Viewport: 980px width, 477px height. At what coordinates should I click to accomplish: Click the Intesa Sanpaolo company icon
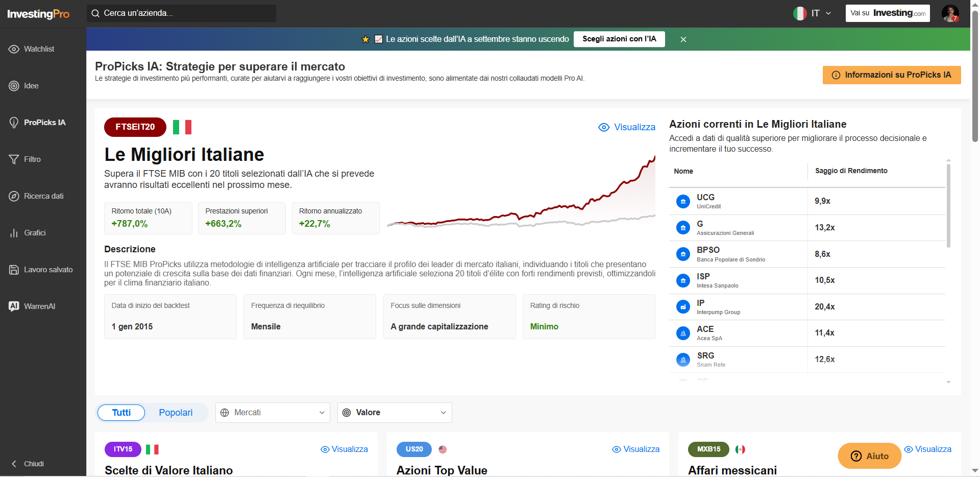pyautogui.click(x=683, y=280)
